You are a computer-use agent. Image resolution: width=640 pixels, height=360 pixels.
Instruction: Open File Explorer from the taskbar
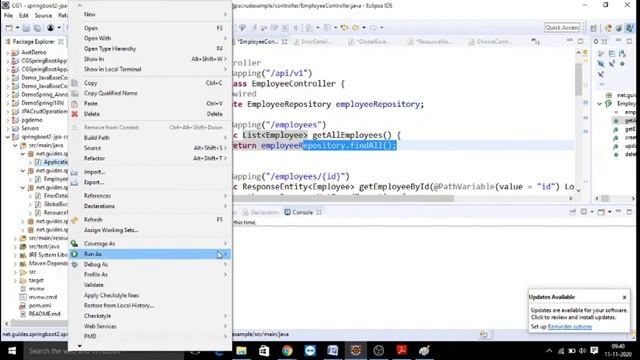[x=241, y=351]
